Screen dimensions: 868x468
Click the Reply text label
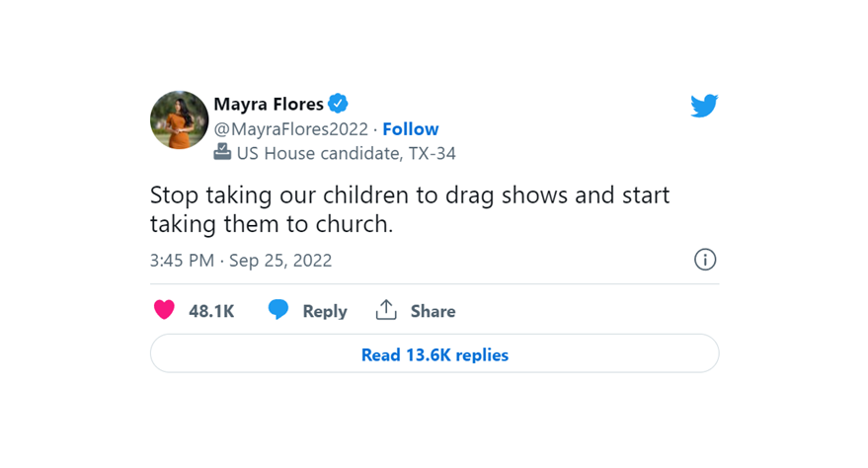click(325, 311)
